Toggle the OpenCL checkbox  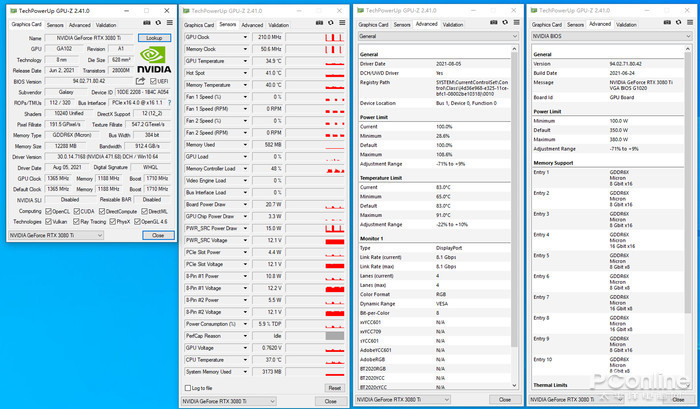pos(48,211)
